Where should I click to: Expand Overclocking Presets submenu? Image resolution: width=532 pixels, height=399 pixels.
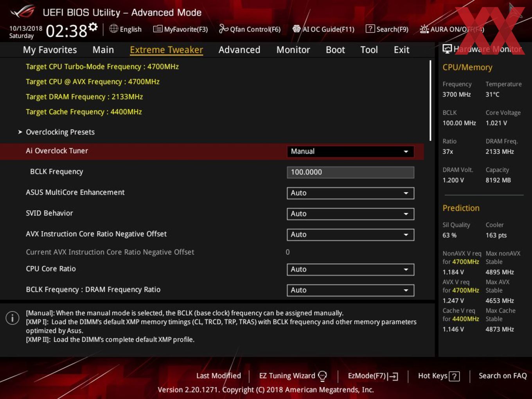[60, 132]
